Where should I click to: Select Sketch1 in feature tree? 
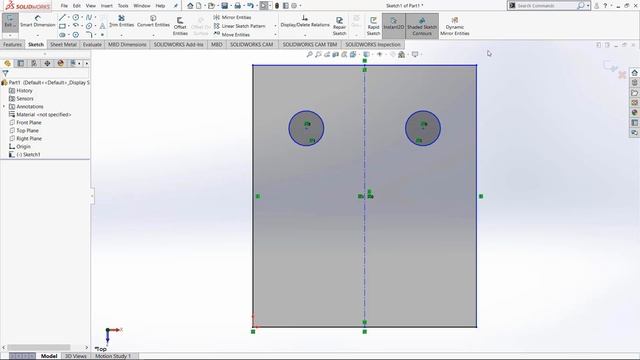click(x=25, y=154)
